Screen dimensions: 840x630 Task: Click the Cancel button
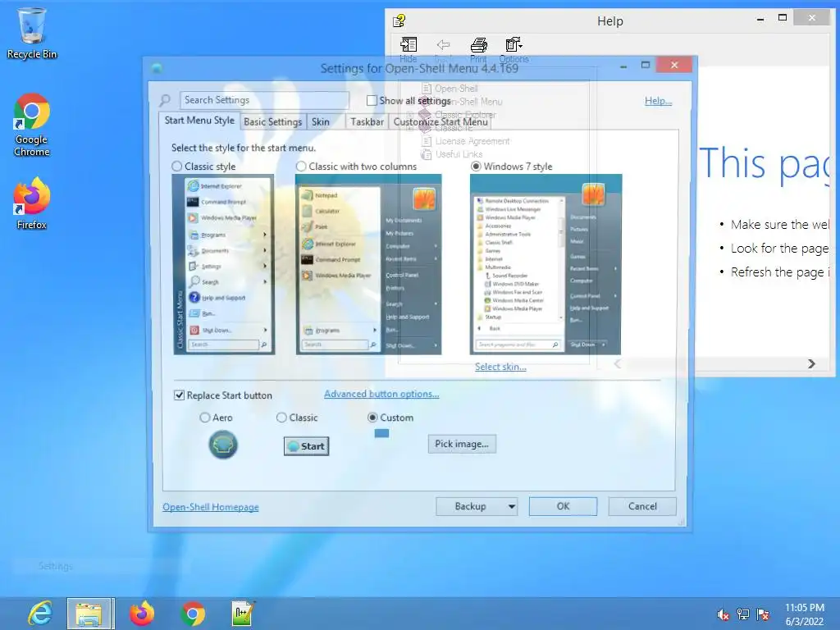642,506
